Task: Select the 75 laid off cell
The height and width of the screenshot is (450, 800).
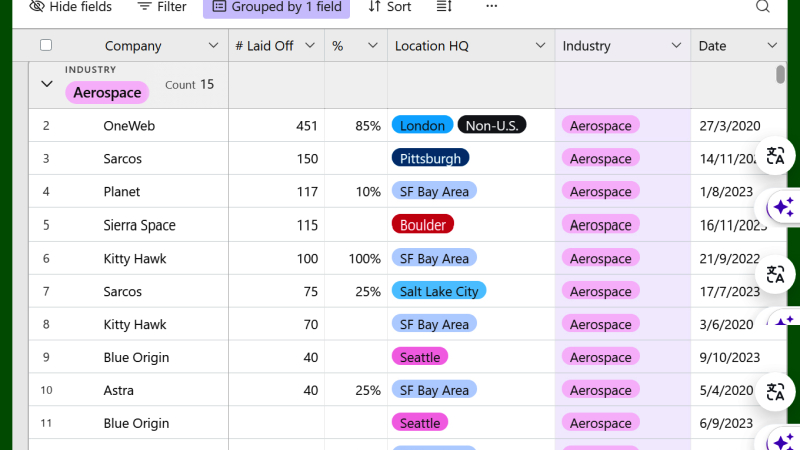Action: (x=277, y=291)
